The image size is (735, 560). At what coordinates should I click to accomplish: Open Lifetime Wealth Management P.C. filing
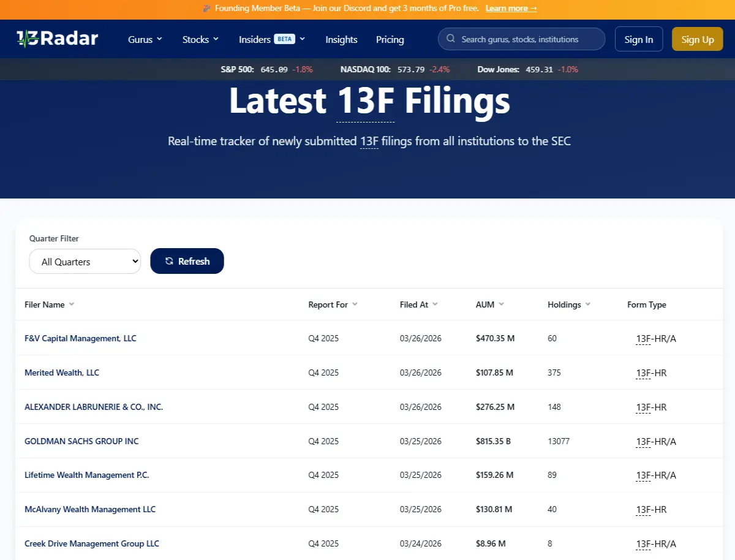(x=86, y=475)
